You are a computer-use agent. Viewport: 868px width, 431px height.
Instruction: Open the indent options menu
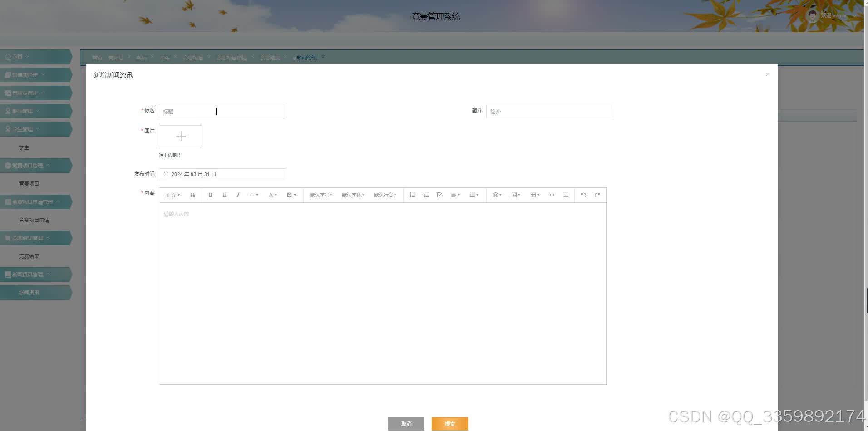(x=474, y=195)
